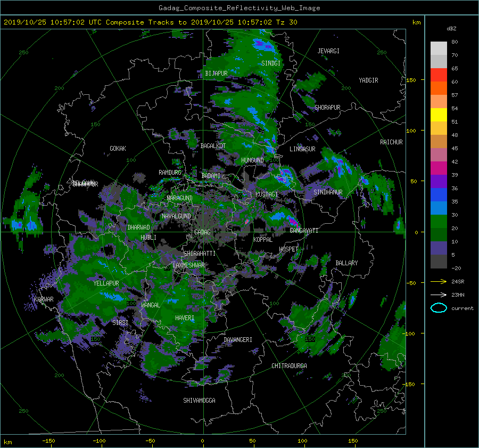
Task: Select the yellow 51 dBZ color swatch
Action: coord(439,115)
